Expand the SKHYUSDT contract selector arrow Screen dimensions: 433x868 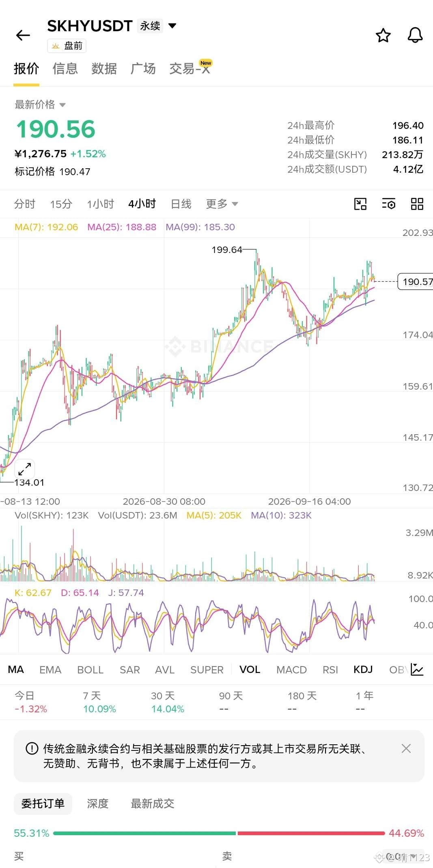(172, 26)
